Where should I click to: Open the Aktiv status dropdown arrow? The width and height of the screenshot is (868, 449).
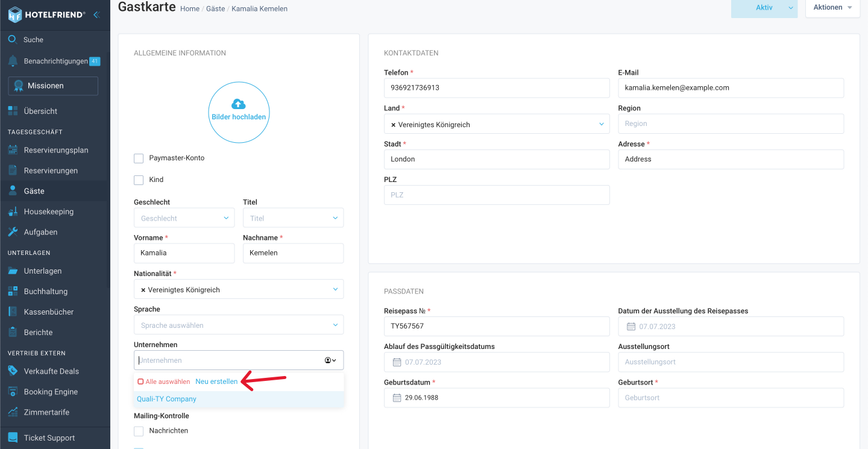click(790, 8)
